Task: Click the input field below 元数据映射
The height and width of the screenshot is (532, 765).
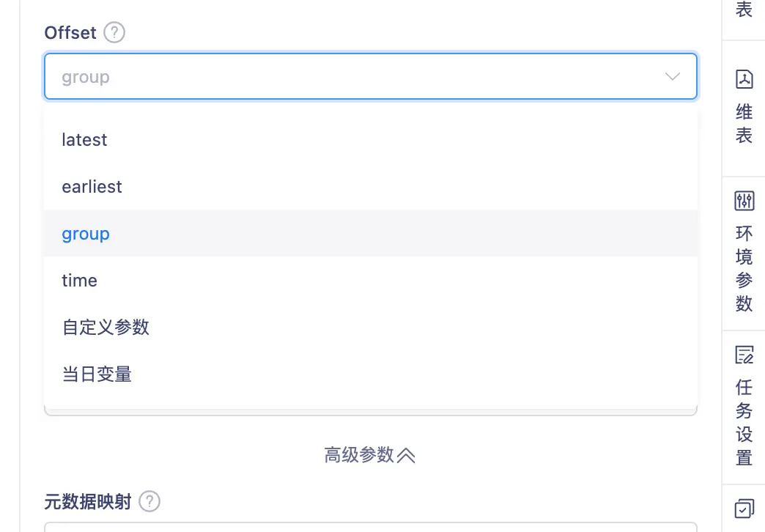Action: coord(370,529)
